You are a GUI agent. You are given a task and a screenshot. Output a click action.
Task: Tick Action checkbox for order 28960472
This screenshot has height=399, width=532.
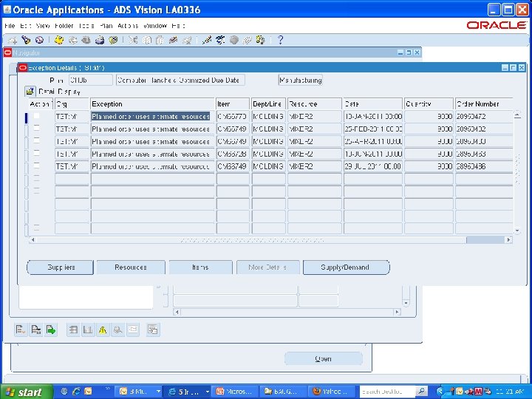[x=36, y=116]
